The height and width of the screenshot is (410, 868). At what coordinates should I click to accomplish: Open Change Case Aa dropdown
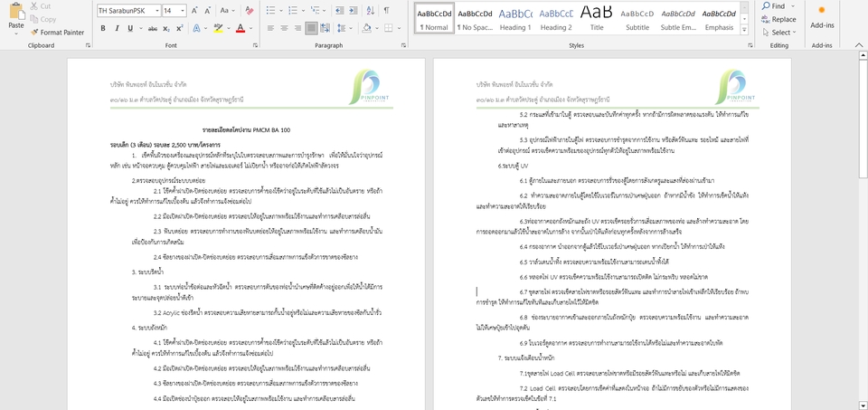(x=227, y=11)
